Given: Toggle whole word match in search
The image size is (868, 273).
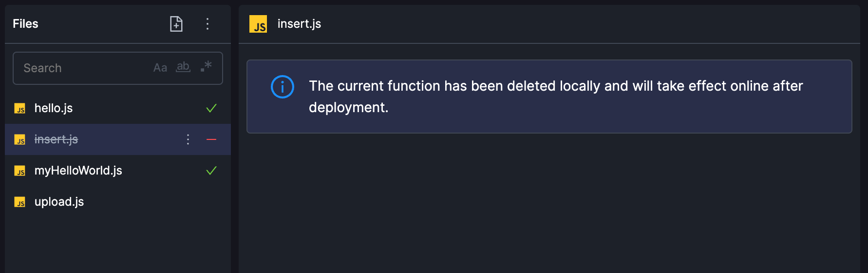Looking at the screenshot, I should pyautogui.click(x=183, y=67).
